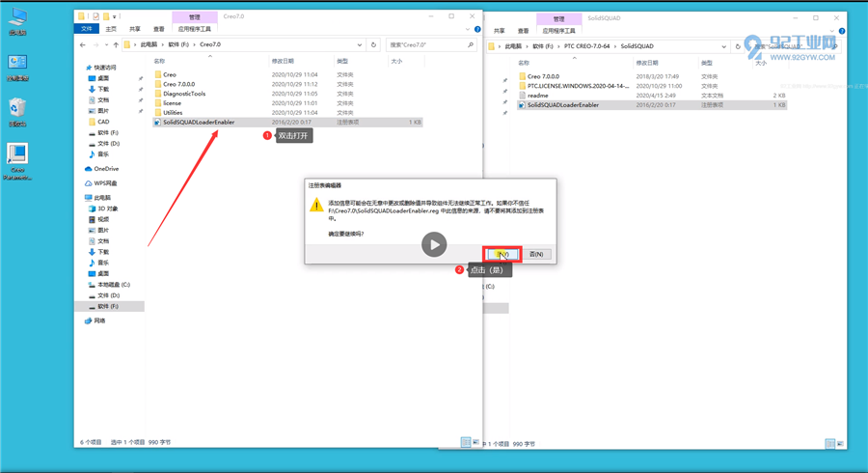The image size is (868, 473).
Task: Click the Back arrow in Creo7.0 window
Action: [x=83, y=44]
